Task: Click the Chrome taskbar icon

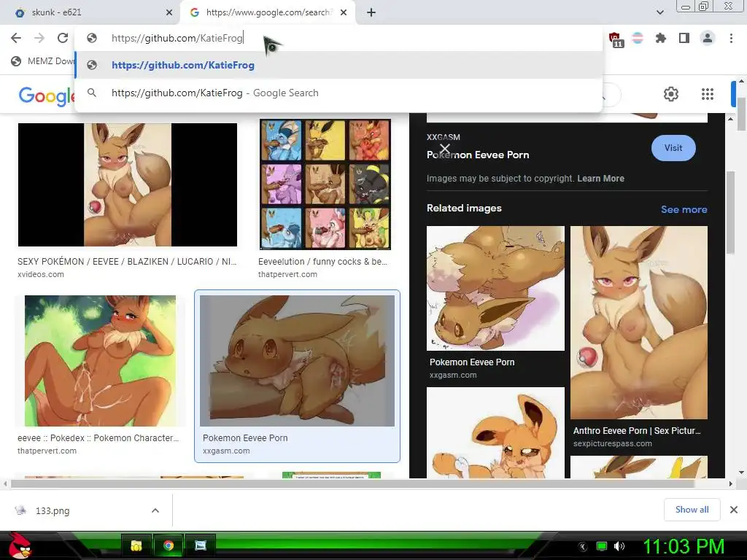Action: pos(169,545)
